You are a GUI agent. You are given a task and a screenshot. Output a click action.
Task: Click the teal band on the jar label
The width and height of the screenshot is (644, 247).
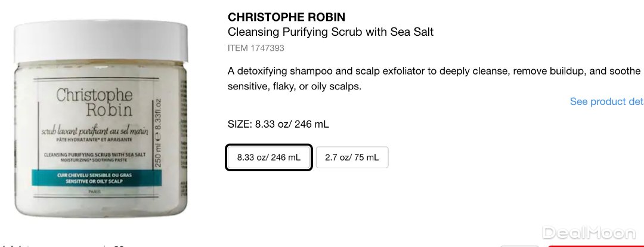point(88,177)
